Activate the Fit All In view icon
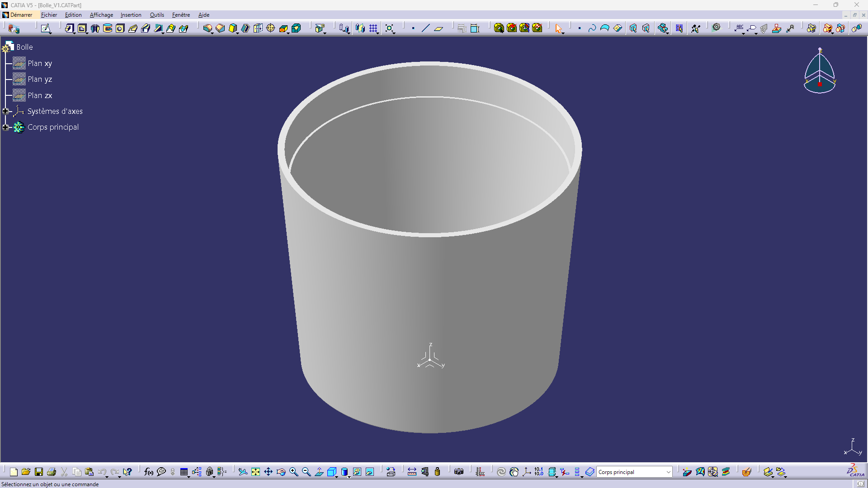 point(255,472)
